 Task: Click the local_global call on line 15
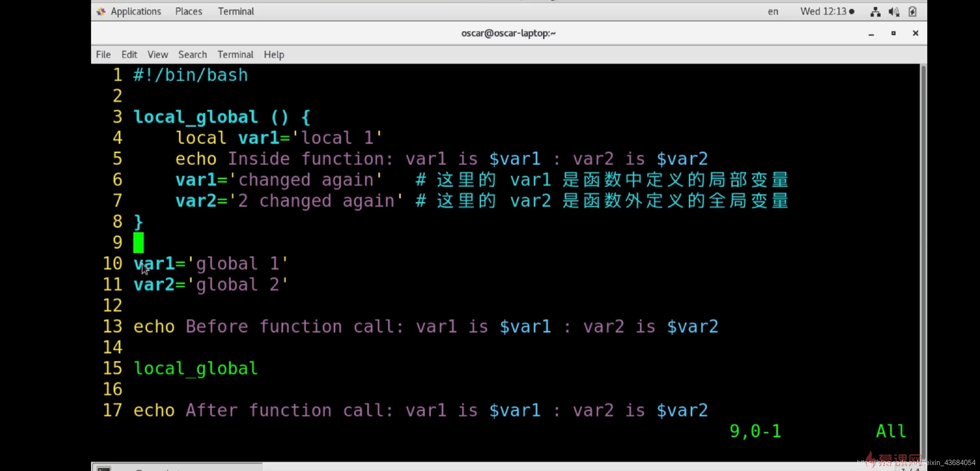pyautogui.click(x=196, y=369)
